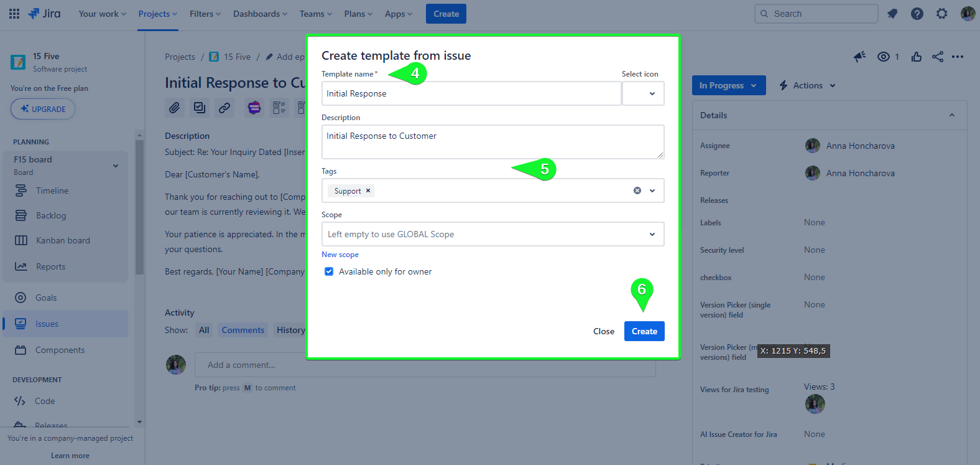Click the attach paperclip icon
Screen dimensions: 980x465
point(175,108)
